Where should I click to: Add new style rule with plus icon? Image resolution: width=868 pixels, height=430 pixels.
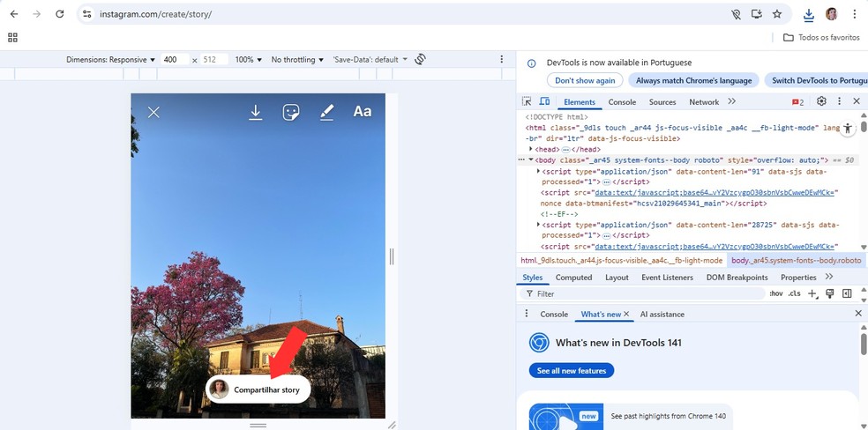pos(812,294)
